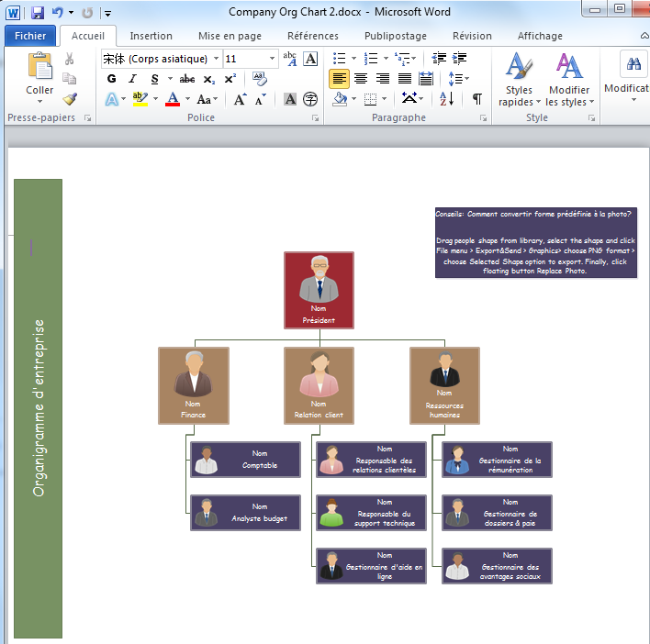The height and width of the screenshot is (644, 650).
Task: Select the Président box in org chart
Action: pyautogui.click(x=319, y=290)
